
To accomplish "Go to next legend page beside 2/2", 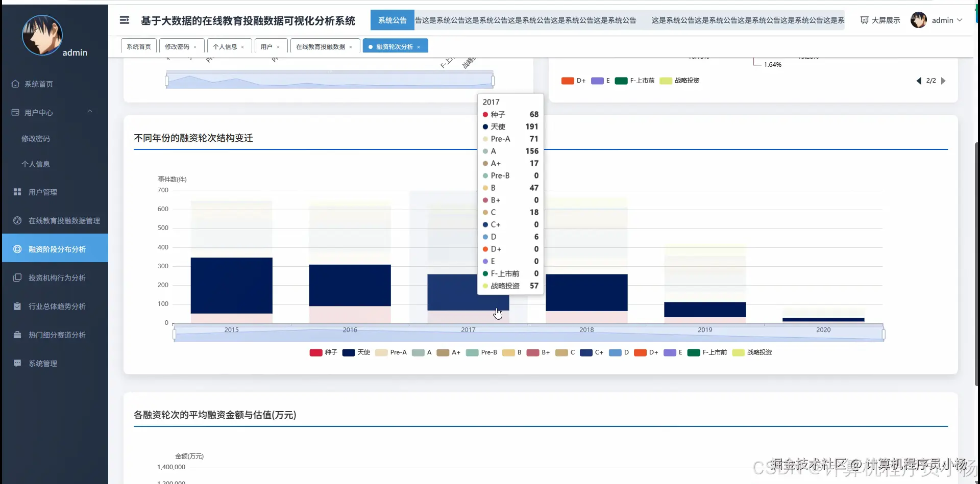I will pyautogui.click(x=943, y=81).
